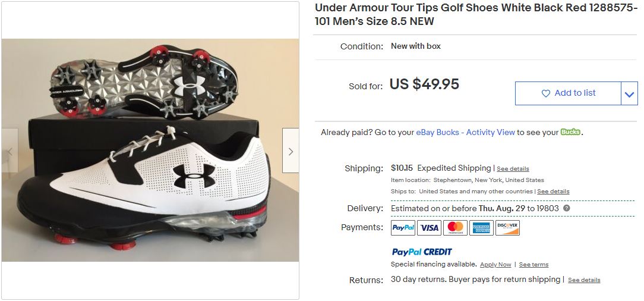Open the See terms financing link
This screenshot has width=644, height=301.
533,265
